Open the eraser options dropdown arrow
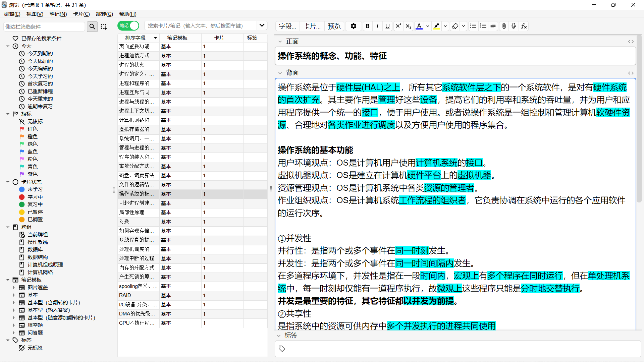 click(x=464, y=26)
